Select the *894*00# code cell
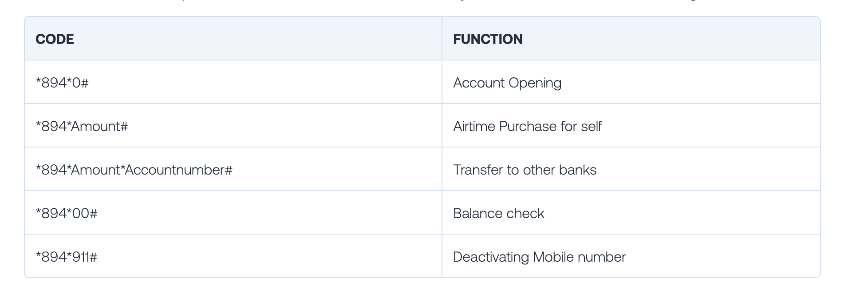Screen dimensions: 868x295 pyautogui.click(x=67, y=213)
